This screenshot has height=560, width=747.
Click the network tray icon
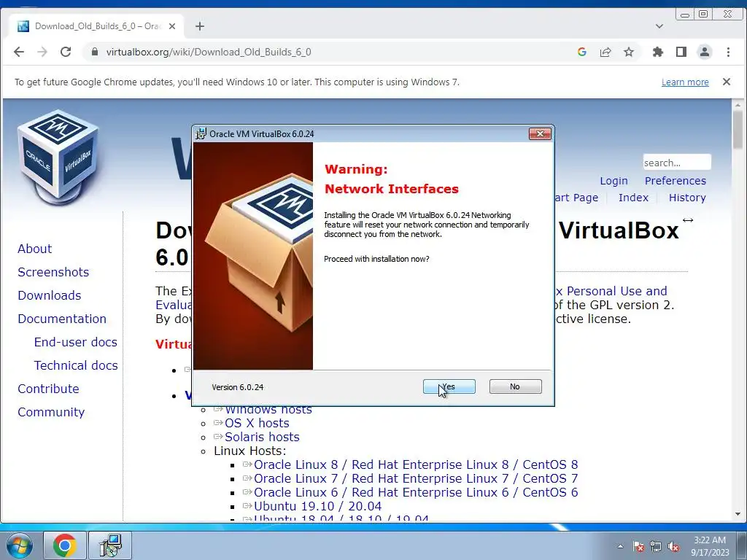(656, 546)
